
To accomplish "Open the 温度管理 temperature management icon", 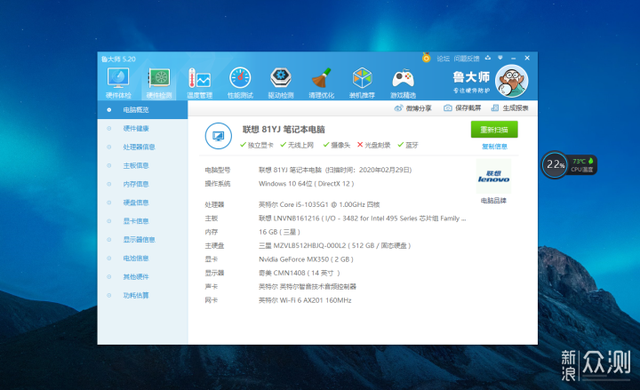I will [x=200, y=83].
